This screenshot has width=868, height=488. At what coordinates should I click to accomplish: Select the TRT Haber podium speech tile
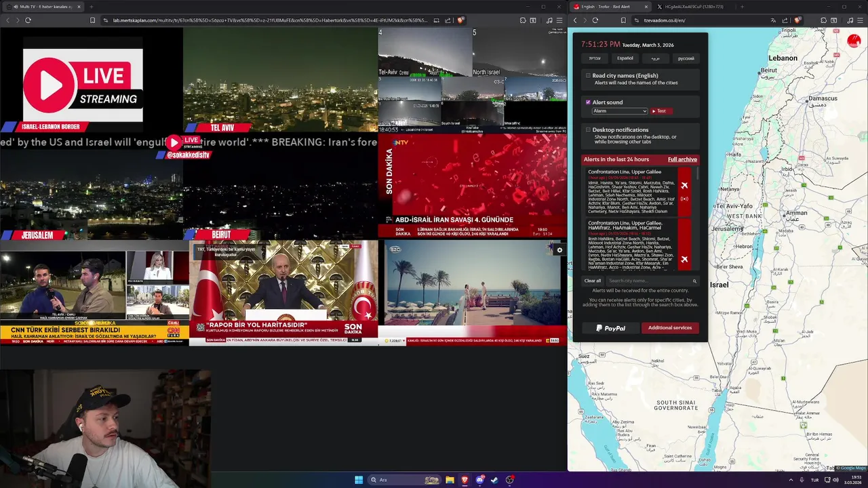pos(283,292)
